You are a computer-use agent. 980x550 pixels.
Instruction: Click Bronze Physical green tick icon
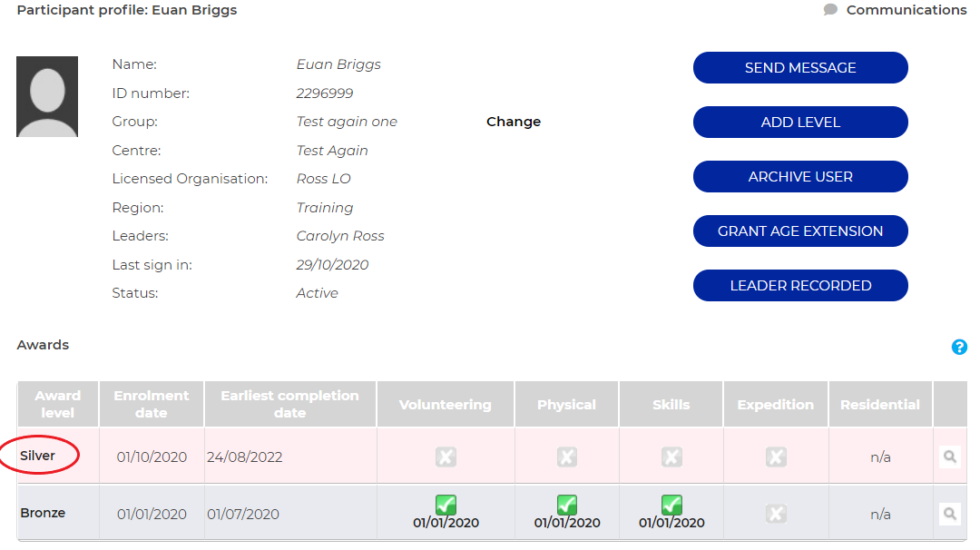(567, 505)
